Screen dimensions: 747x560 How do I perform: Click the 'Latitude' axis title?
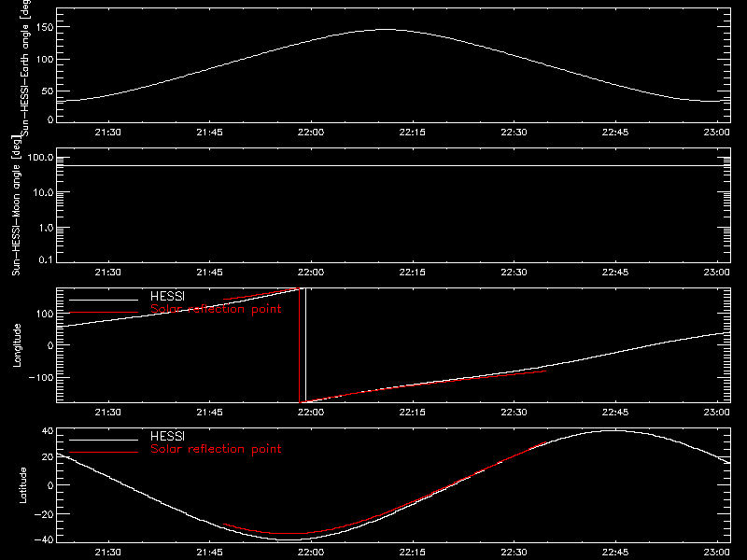tap(22, 485)
